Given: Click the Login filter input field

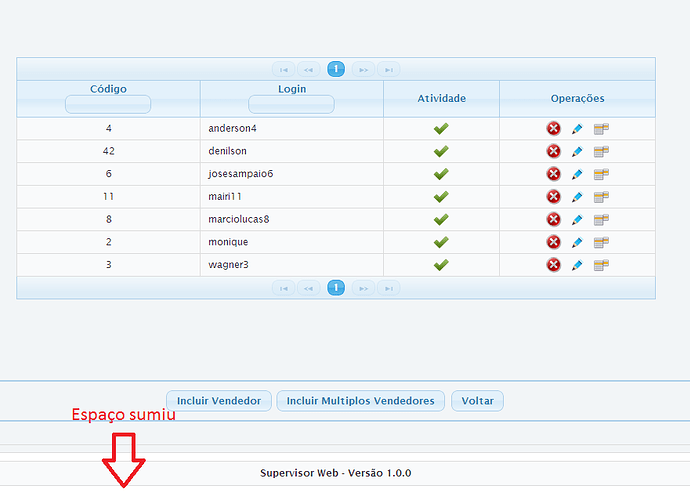Looking at the screenshot, I should pos(291,104).
